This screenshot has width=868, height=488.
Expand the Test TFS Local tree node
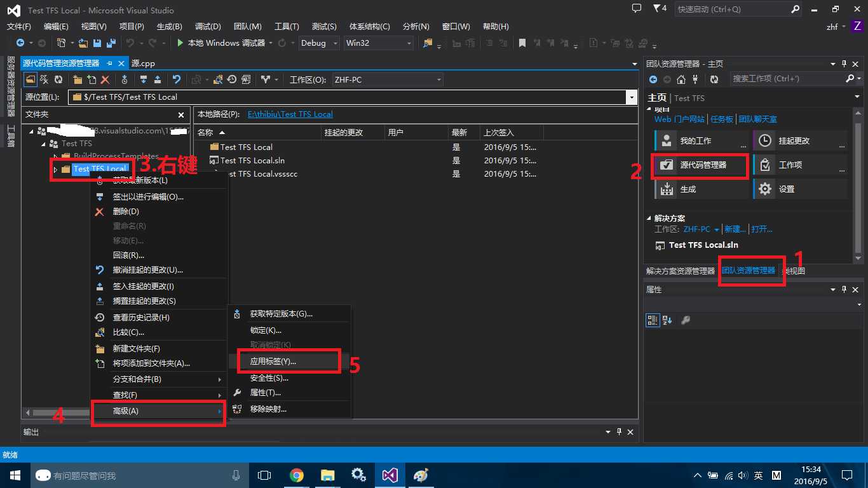pos(55,169)
